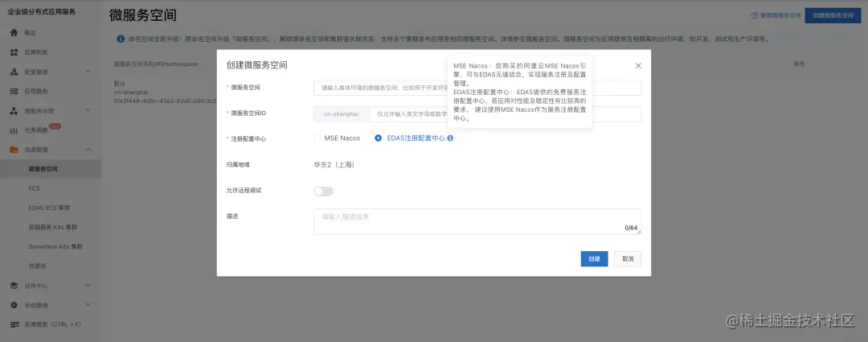This screenshot has width=868, height=342.
Task: Click the folder icon beside 资源管理
Action: (14, 150)
